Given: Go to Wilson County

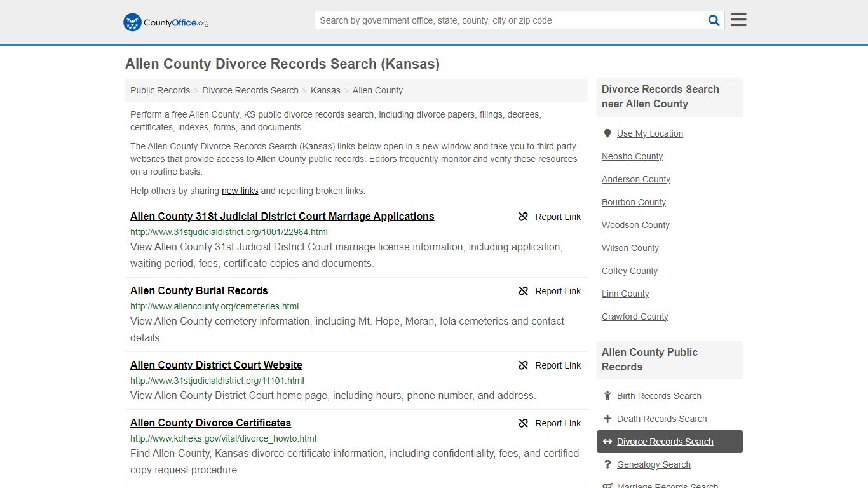Looking at the screenshot, I should [630, 248].
